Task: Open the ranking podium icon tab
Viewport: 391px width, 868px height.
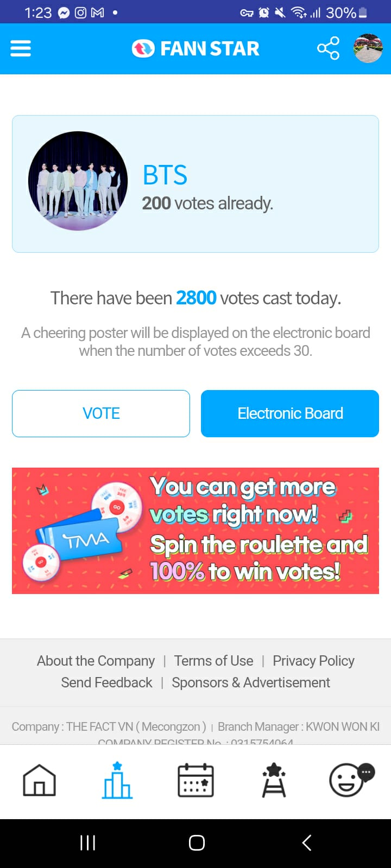Action: [x=117, y=781]
